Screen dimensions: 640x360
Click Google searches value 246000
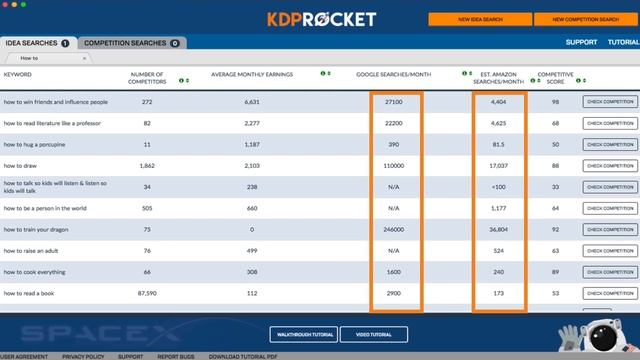[x=393, y=229]
